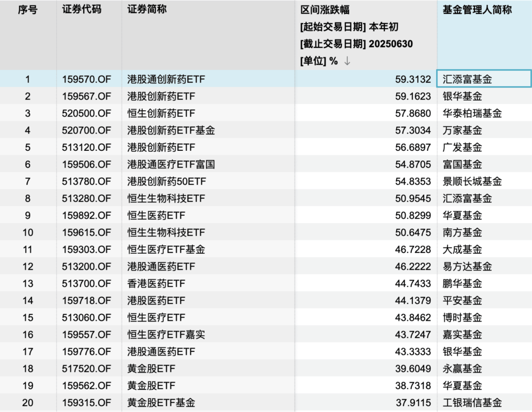Click name cell 港股医药ETF
This screenshot has height=412, width=532.
tap(157, 301)
